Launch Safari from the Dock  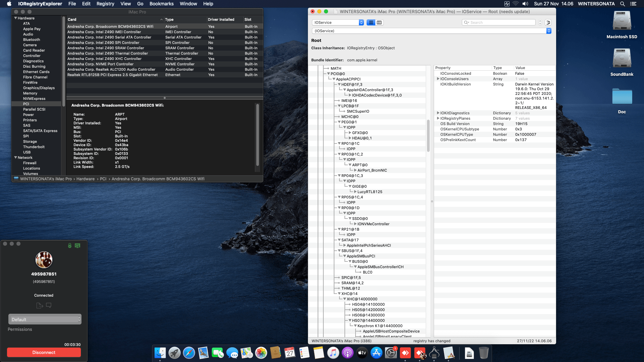pos(189,353)
